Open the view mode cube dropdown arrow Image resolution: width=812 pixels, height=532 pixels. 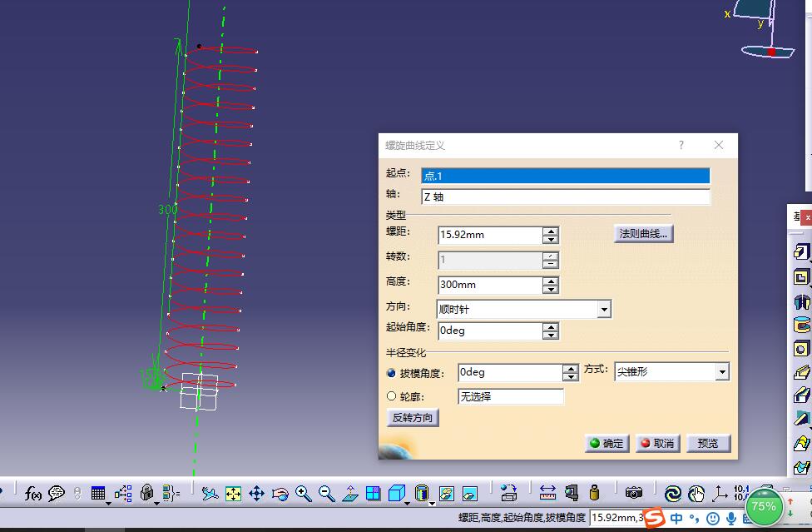(408, 502)
